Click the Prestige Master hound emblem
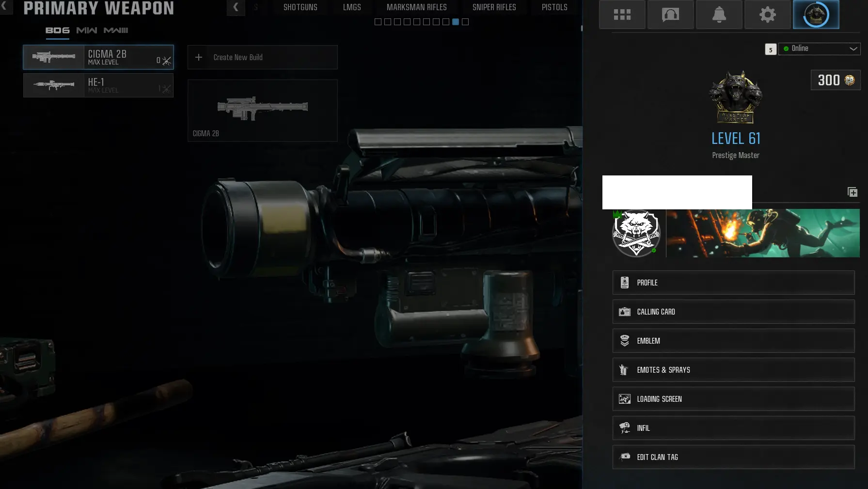Viewport: 868px width, 489px height. click(736, 97)
